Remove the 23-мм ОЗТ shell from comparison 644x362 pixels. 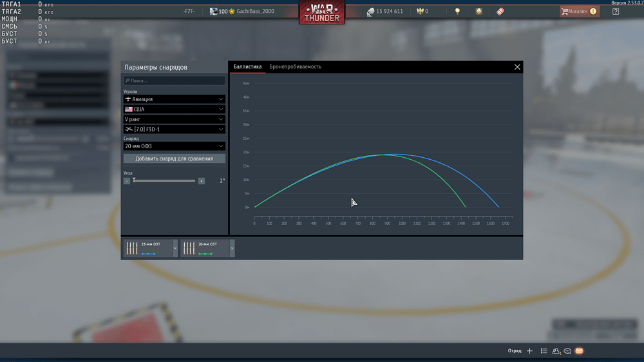click(175, 249)
